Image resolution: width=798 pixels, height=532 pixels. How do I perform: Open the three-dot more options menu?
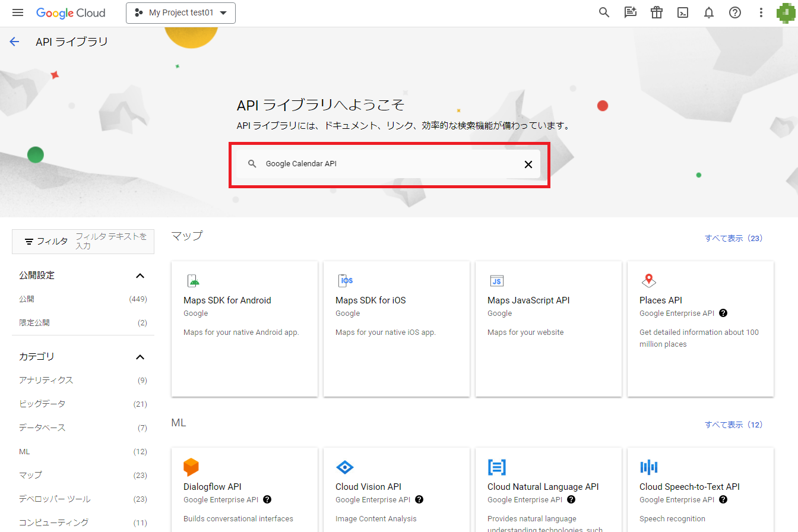pyautogui.click(x=761, y=13)
